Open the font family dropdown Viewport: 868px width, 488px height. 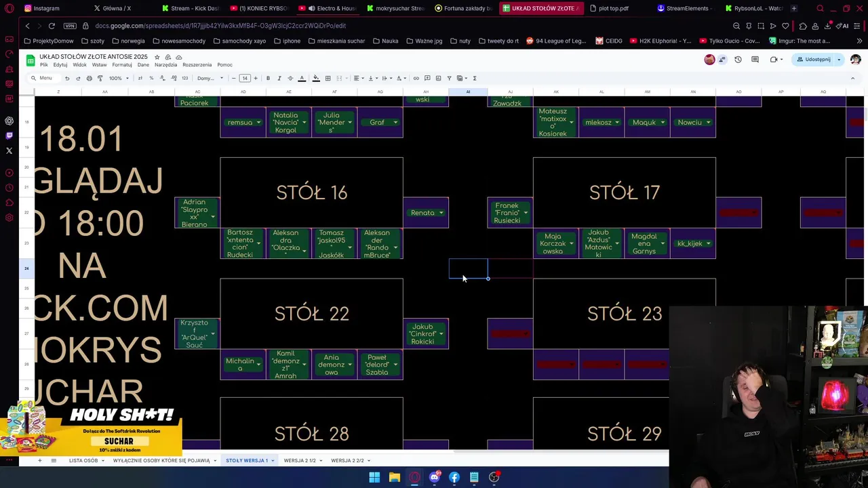(x=210, y=78)
